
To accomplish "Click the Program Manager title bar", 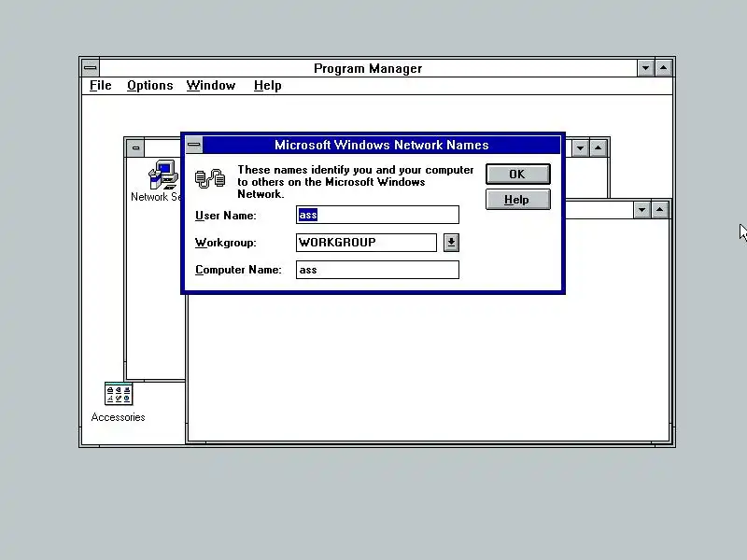I will pos(368,68).
